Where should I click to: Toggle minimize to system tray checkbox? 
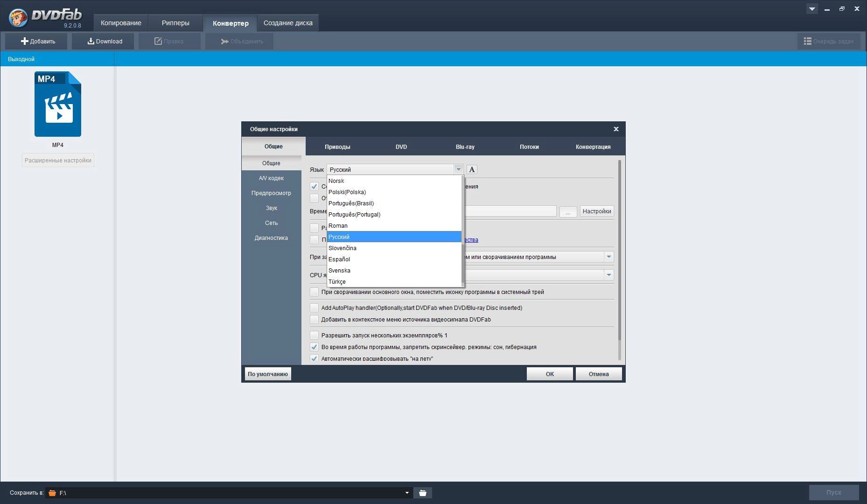click(x=315, y=292)
